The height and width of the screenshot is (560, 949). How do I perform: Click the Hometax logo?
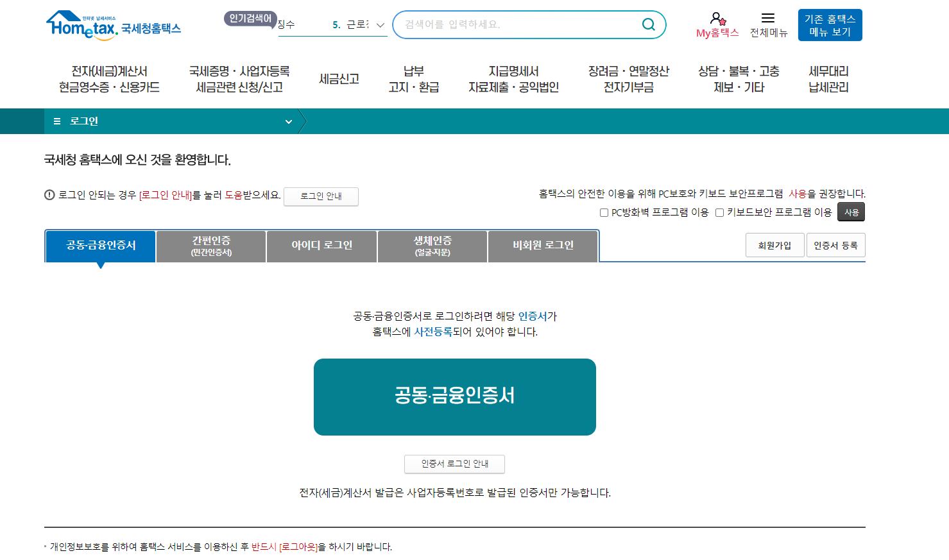pyautogui.click(x=113, y=26)
